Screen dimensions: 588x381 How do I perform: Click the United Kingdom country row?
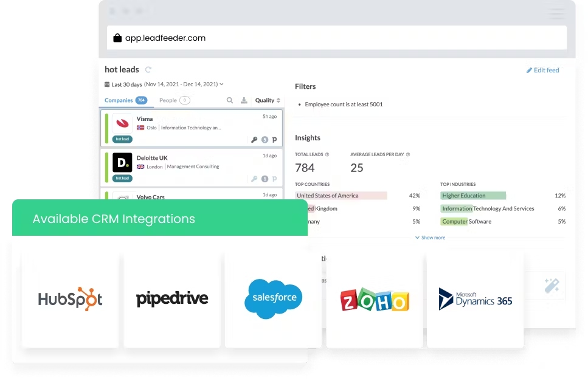click(364, 208)
